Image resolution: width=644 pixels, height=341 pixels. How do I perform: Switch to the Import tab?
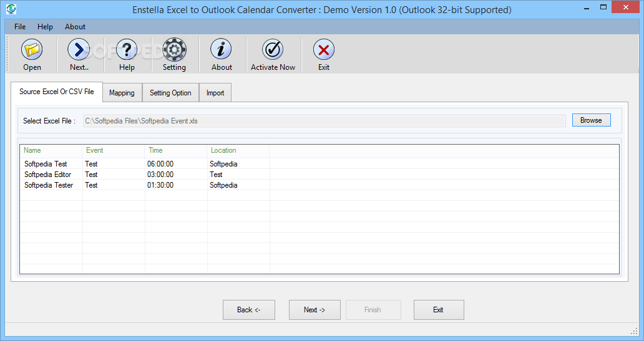[215, 93]
